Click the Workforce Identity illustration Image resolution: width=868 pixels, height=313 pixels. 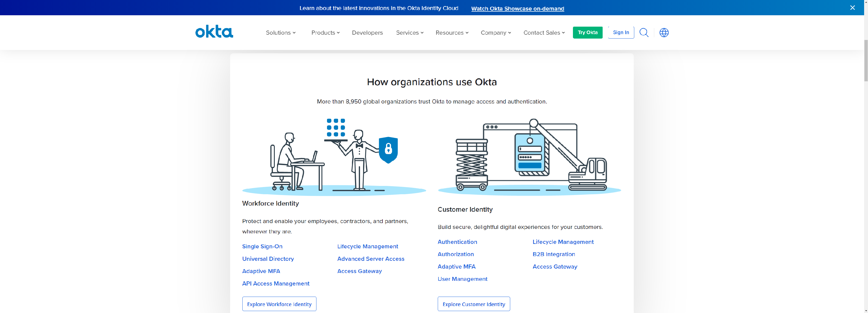(334, 157)
